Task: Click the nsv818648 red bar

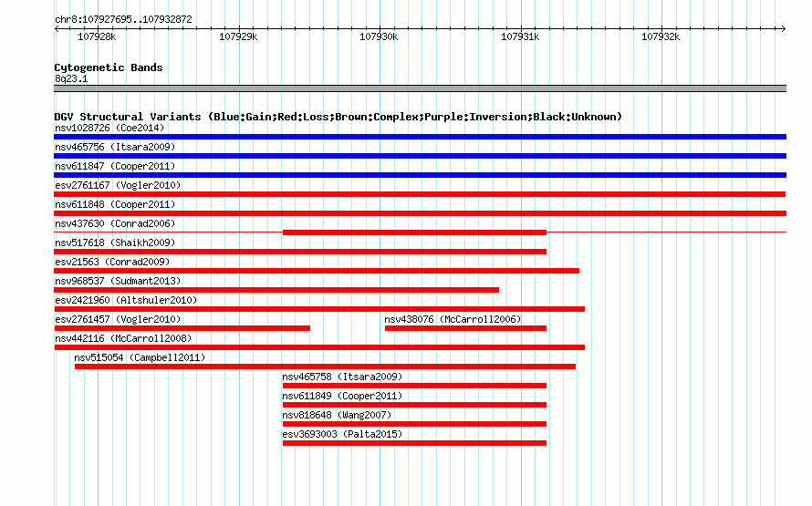Action: coord(414,424)
